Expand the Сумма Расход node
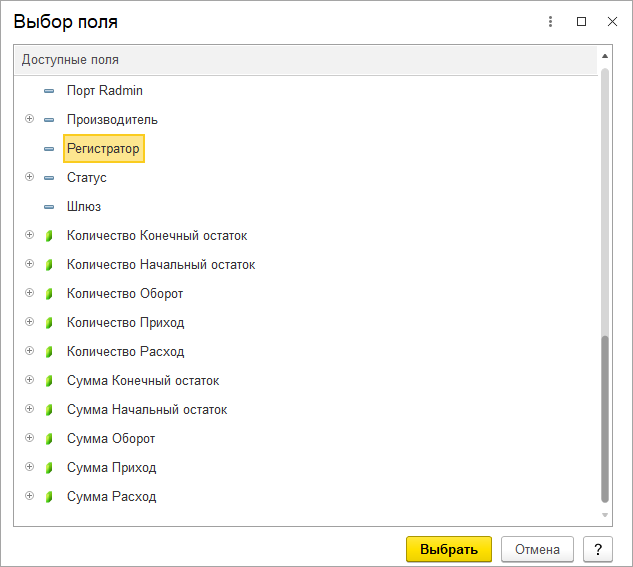 pos(29,496)
